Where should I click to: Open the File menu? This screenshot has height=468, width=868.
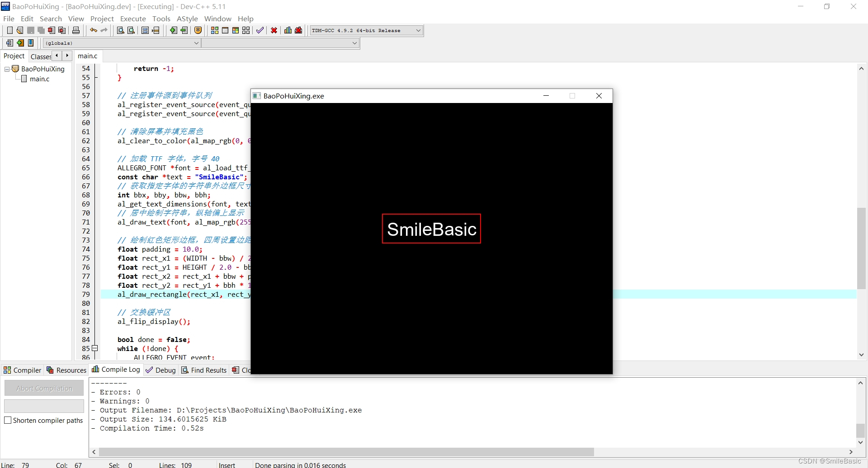pos(9,19)
